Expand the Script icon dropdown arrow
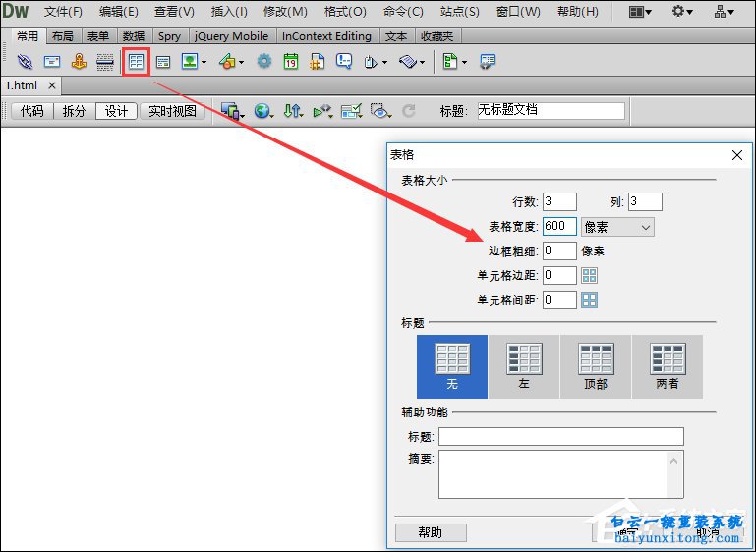This screenshot has width=756, height=552. [x=422, y=62]
